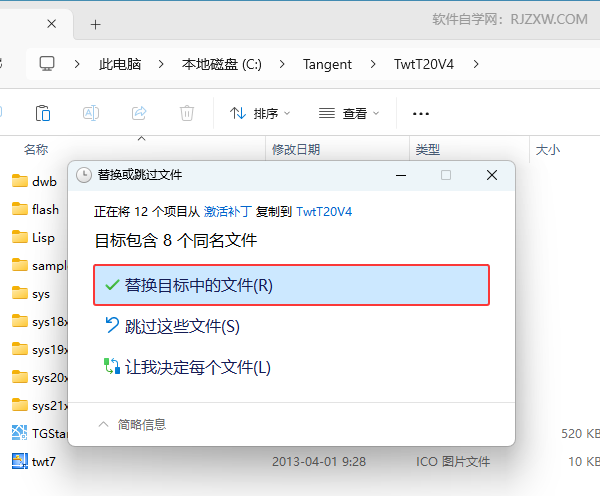Select the flash folder
Viewport: 600px width, 496px height.
pyautogui.click(x=35, y=209)
